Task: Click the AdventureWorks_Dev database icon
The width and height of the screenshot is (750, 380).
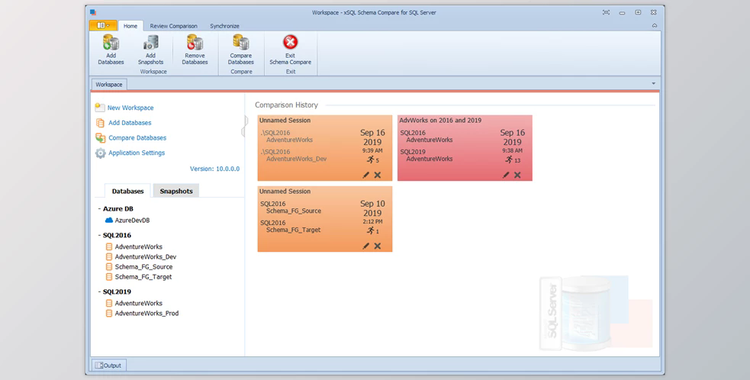Action: (x=109, y=257)
